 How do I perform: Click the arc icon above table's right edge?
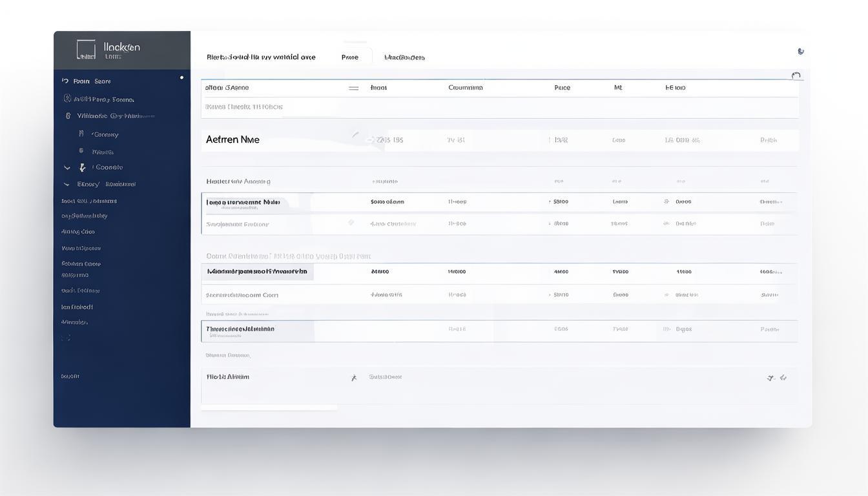(796, 76)
